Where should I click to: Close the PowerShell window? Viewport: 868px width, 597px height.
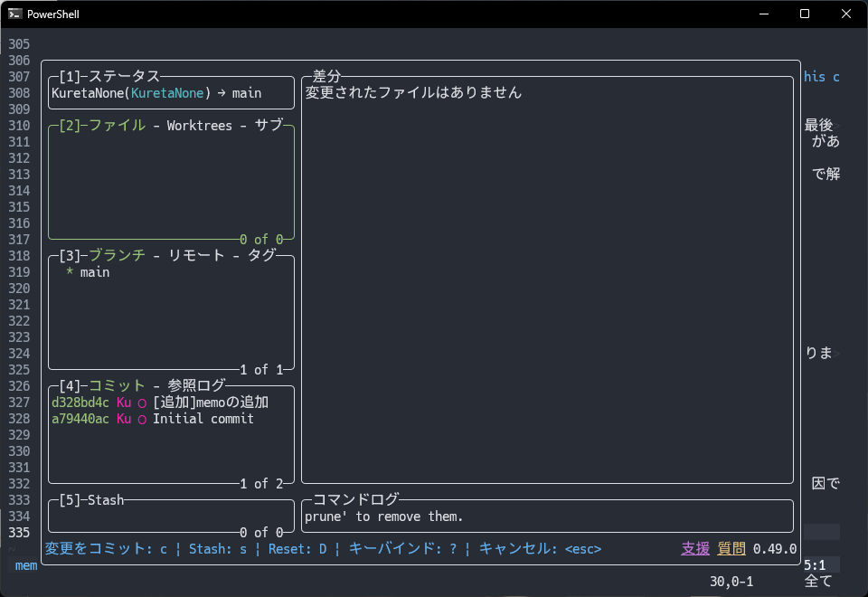[x=845, y=14]
